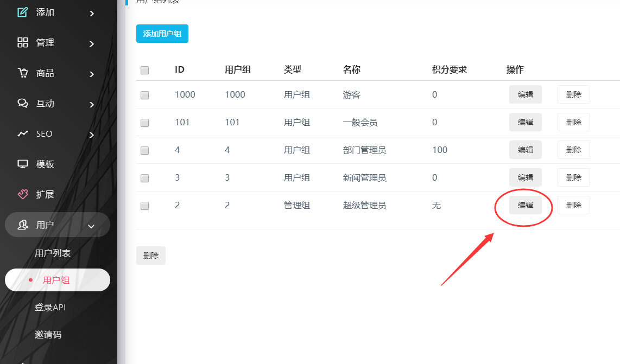
Task: Select the 扩展 extensions icon
Action: [x=22, y=194]
